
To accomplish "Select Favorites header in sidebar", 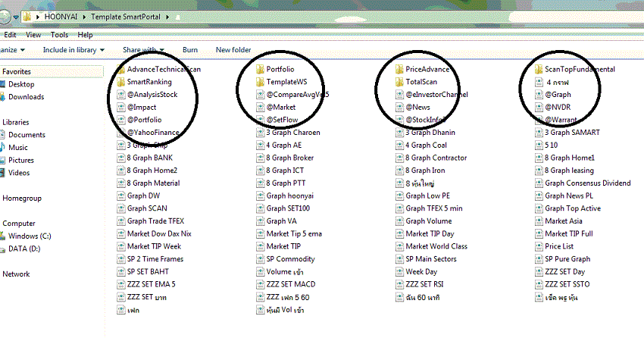I will (x=17, y=71).
